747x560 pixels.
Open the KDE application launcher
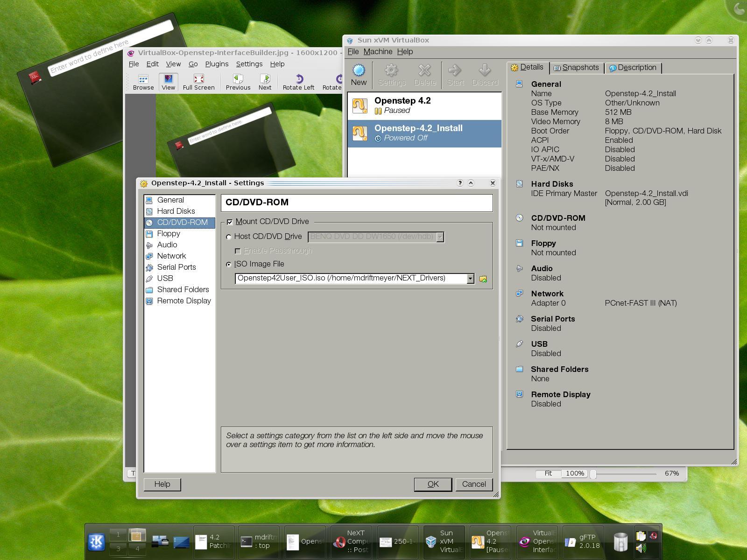(x=96, y=541)
